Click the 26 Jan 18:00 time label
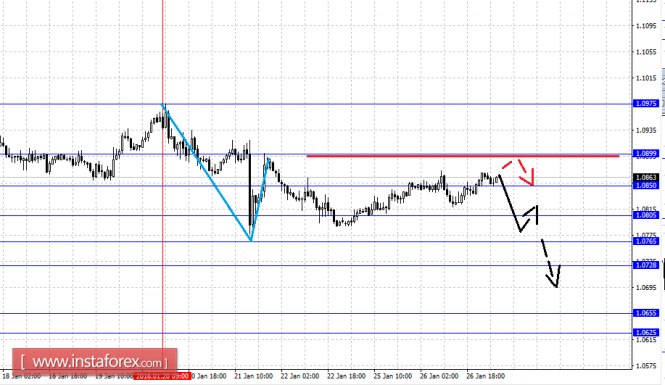The width and height of the screenshot is (665, 385). click(x=486, y=376)
